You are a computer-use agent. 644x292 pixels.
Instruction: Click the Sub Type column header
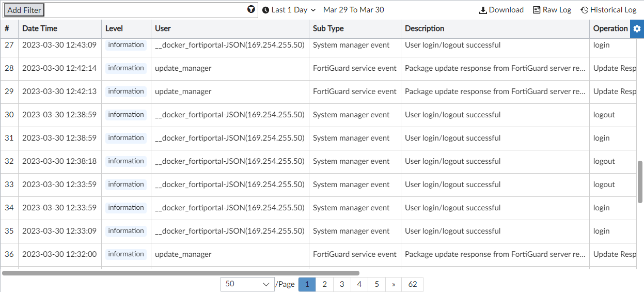coord(328,28)
